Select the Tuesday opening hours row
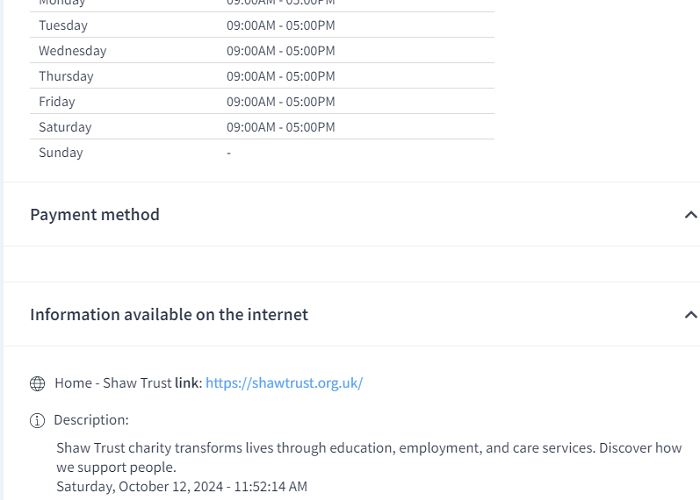 pos(262,25)
